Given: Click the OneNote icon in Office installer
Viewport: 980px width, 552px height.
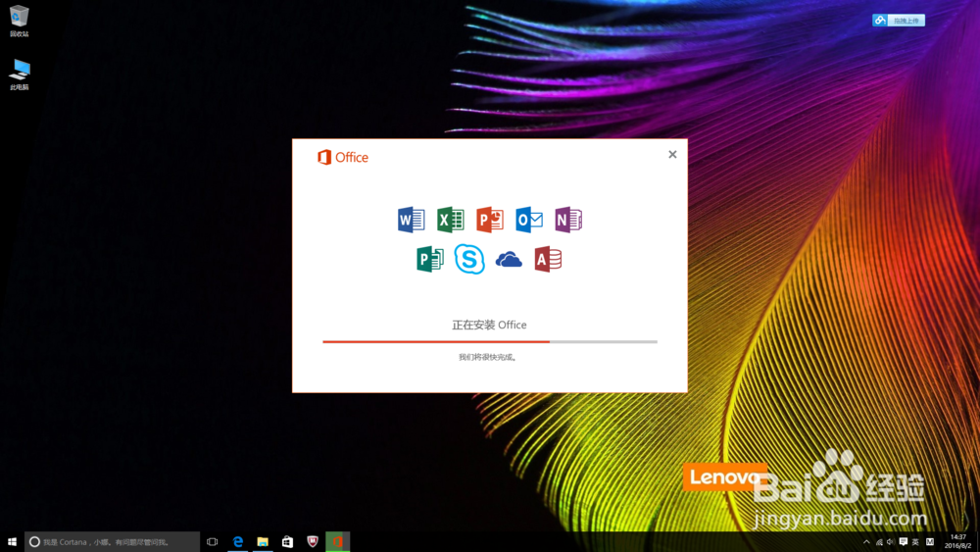Looking at the screenshot, I should 568,220.
